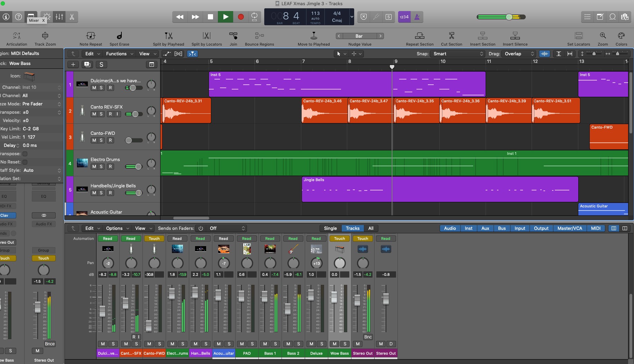The image size is (634, 364).
Task: Click Bnc button on Stereo Out strip
Action: (368, 337)
